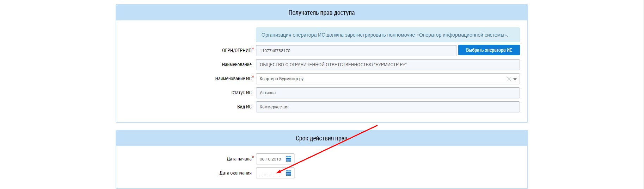Clear the Наименование ИС selection
644x189 pixels.
[509, 79]
